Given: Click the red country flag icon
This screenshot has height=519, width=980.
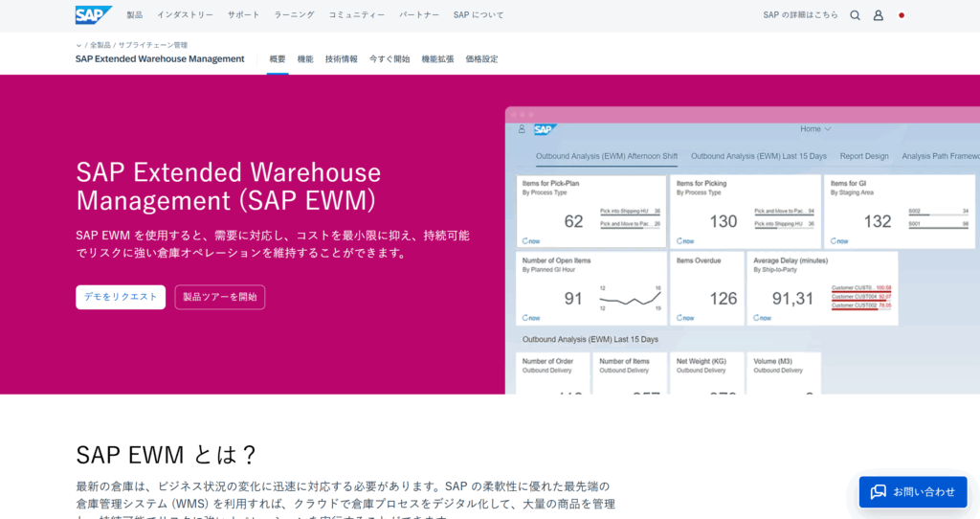Looking at the screenshot, I should (902, 15).
